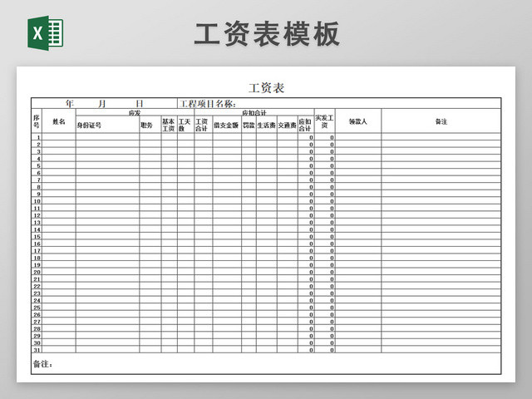Select row number 31
Image resolution: width=532 pixels, height=399 pixels.
click(37, 350)
